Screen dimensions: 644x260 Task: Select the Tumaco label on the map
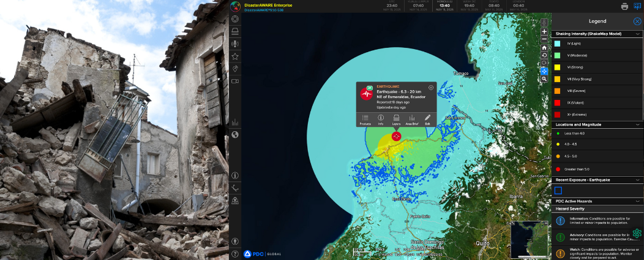460,73
